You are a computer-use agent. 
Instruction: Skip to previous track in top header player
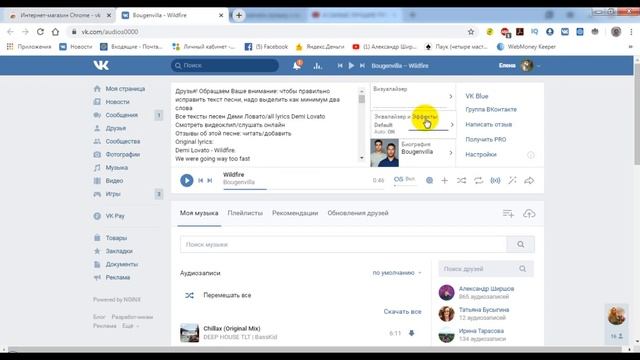[340, 65]
